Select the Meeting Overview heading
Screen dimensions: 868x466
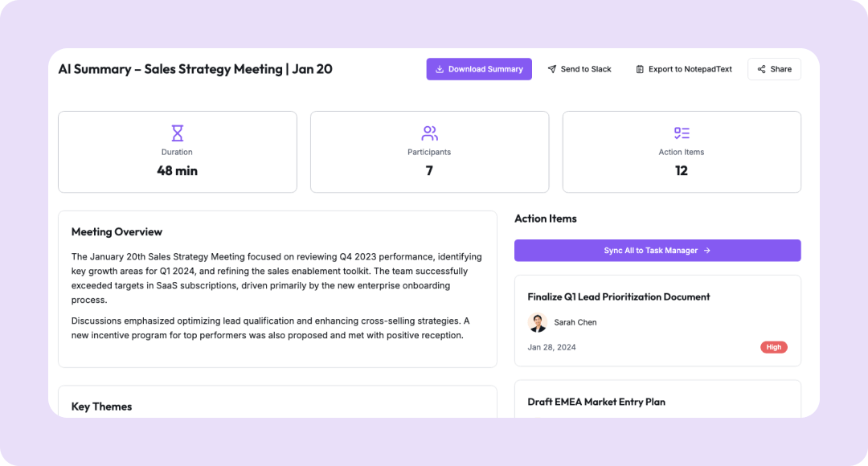[x=117, y=231]
